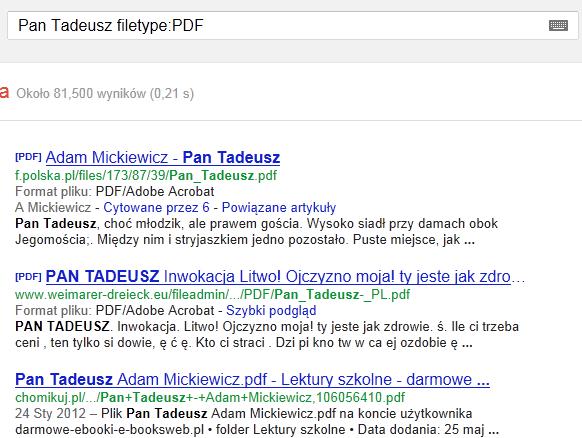The width and height of the screenshot is (582, 438).
Task: Click the 'A Mickiewicz' author text
Action: (x=53, y=207)
